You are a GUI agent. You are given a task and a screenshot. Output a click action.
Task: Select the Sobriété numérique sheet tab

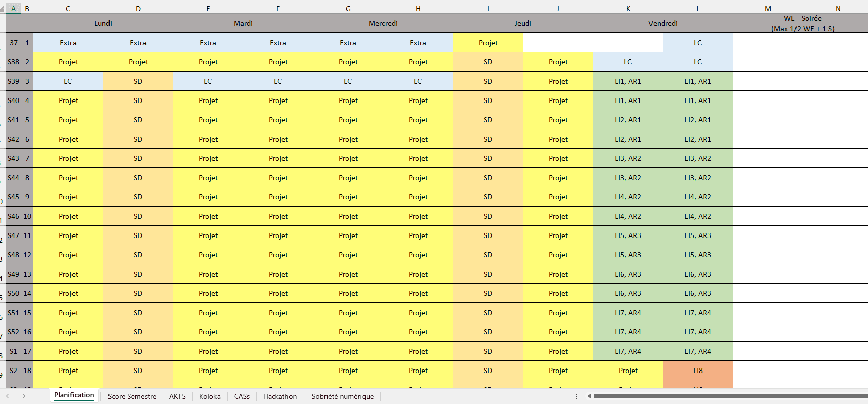point(343,396)
